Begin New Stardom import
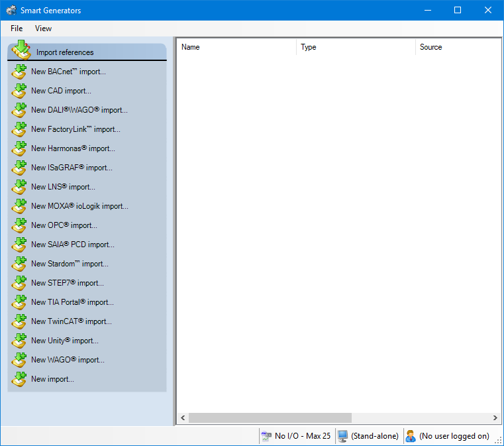The width and height of the screenshot is (504, 446). point(70,264)
